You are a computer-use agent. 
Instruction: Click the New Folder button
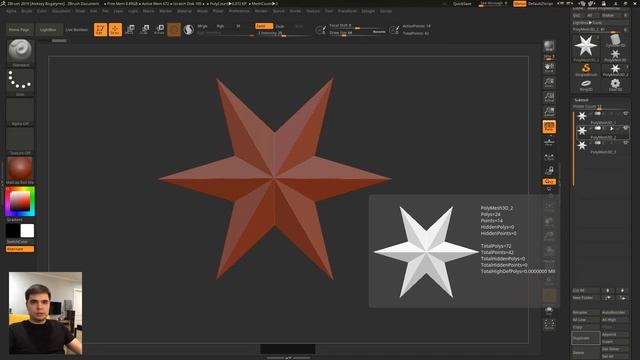(586, 298)
